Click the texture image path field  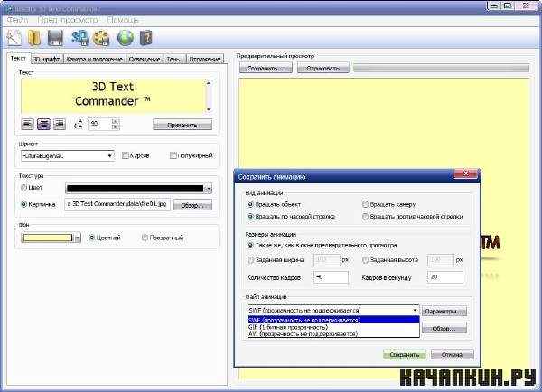117,204
